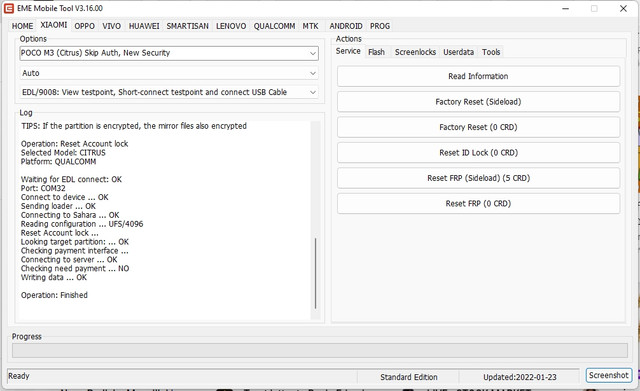Click the log vertical scrollbar thumb
This screenshot has width=640, height=391.
(316, 273)
